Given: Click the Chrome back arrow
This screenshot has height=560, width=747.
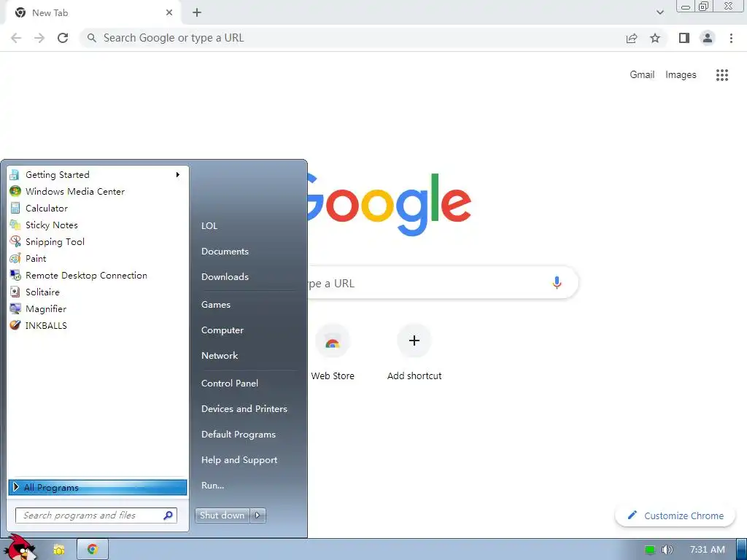Looking at the screenshot, I should (16, 38).
